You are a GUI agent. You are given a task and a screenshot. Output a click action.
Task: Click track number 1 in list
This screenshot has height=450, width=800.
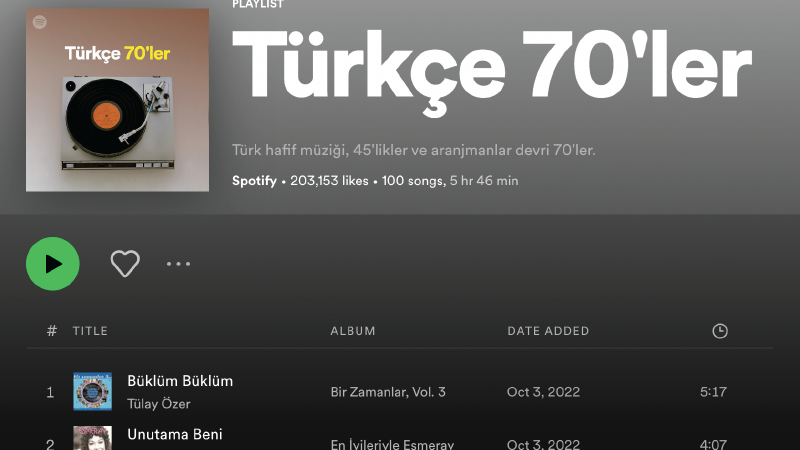click(x=50, y=392)
